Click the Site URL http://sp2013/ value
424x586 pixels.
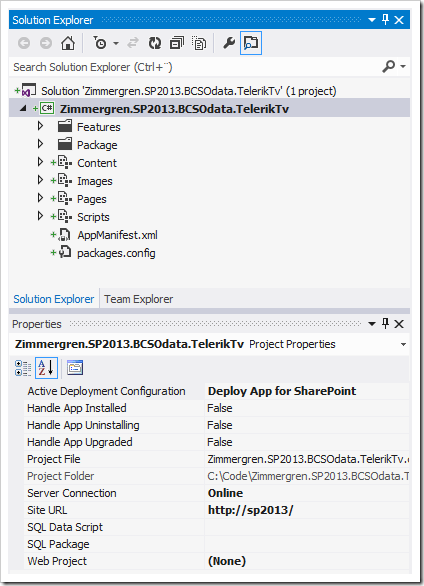point(251,510)
